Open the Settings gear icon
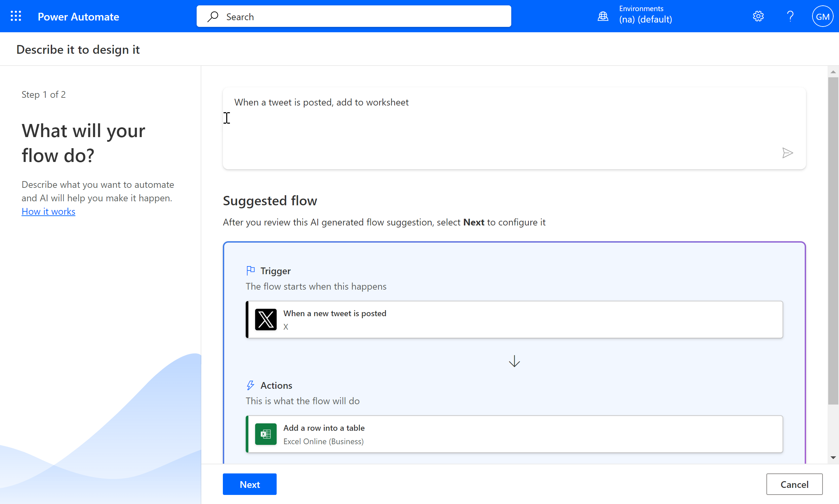Screen dimensions: 839x504 (x=758, y=16)
